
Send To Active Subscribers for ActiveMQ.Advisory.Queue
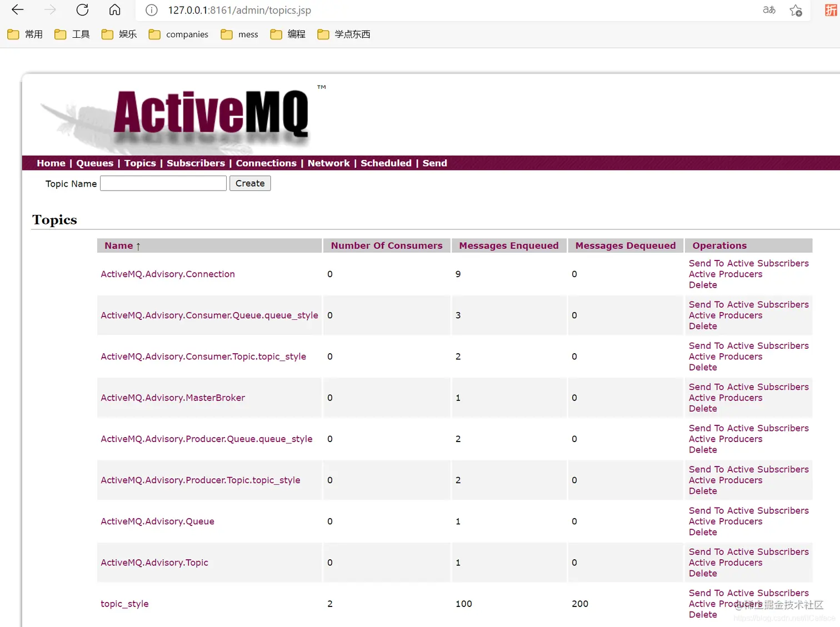(749, 510)
